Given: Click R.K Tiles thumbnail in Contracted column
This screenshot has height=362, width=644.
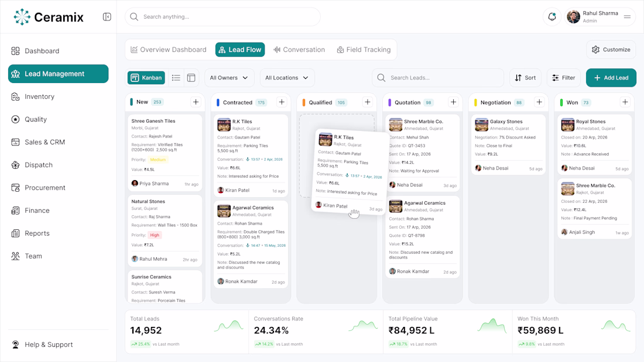Looking at the screenshot, I should point(224,125).
